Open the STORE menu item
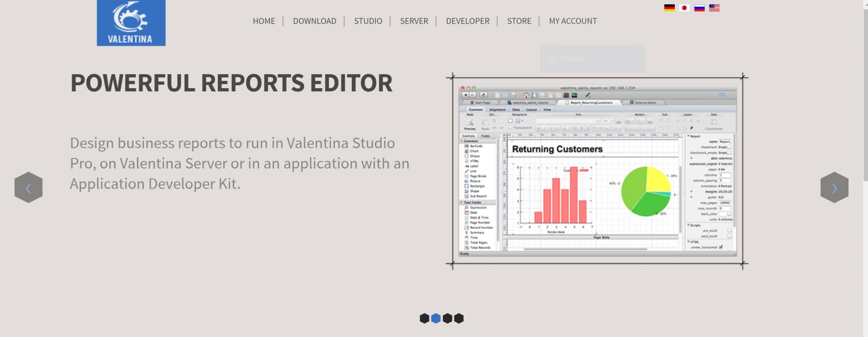The width and height of the screenshot is (868, 337). point(519,21)
